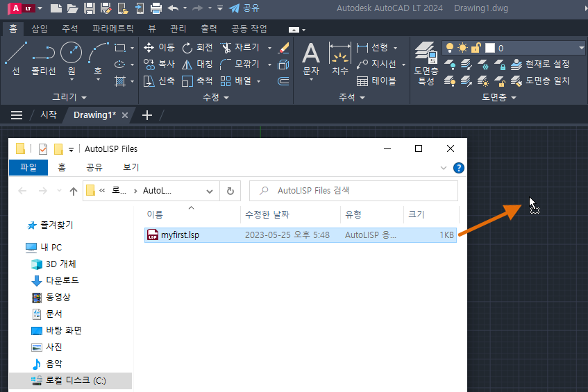This screenshot has height=392, width=588.
Task: Open the Parametric (파라메트릭) ribbon tab
Action: 113,28
